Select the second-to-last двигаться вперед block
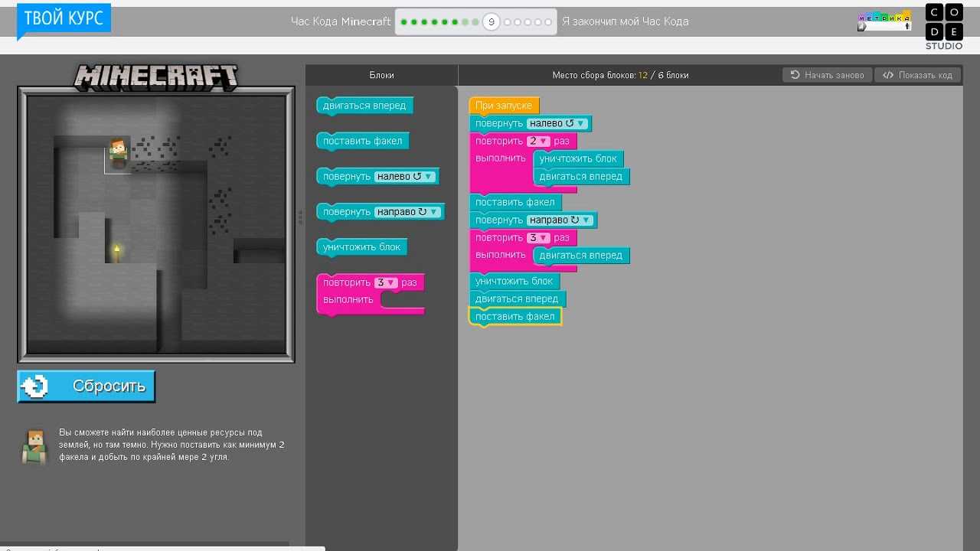This screenshot has width=980, height=551. click(517, 299)
